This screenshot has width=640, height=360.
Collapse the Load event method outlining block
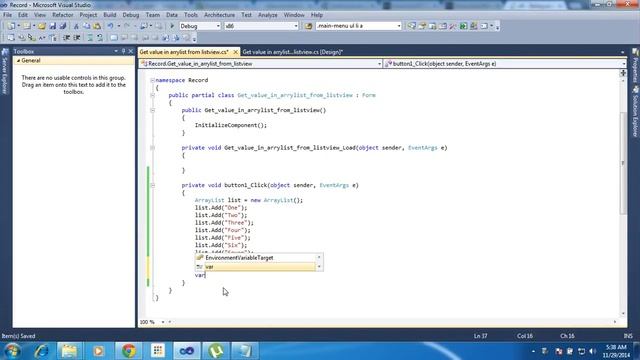152,148
